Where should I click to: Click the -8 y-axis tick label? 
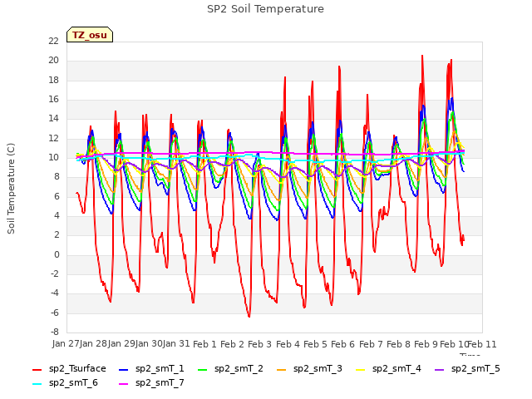55,332
